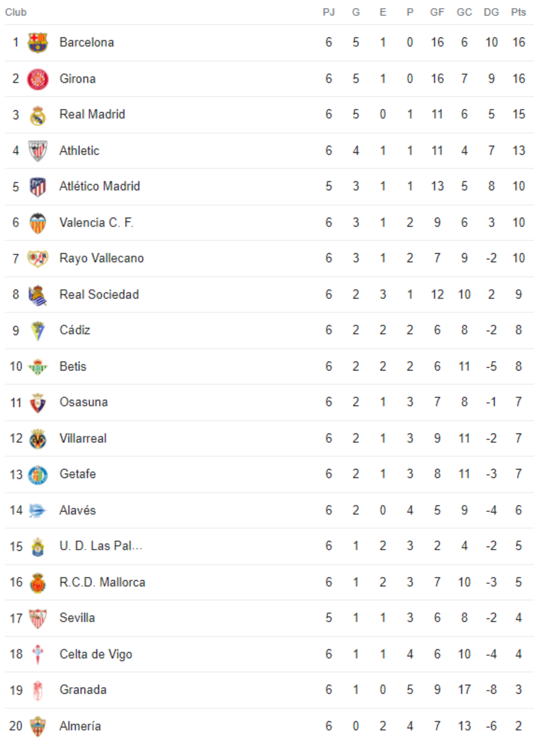Image resolution: width=534 pixels, height=756 pixels.
Task: Click the Atlético Madrid crest icon
Action: 38,187
